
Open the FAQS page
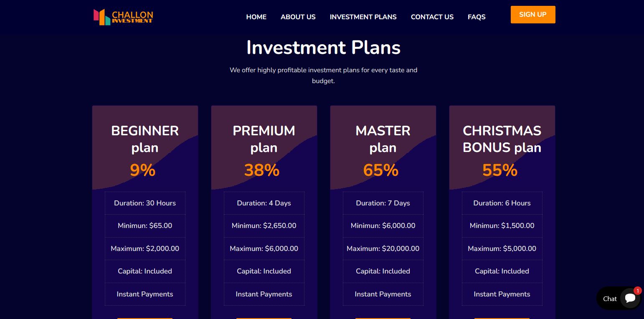477,17
